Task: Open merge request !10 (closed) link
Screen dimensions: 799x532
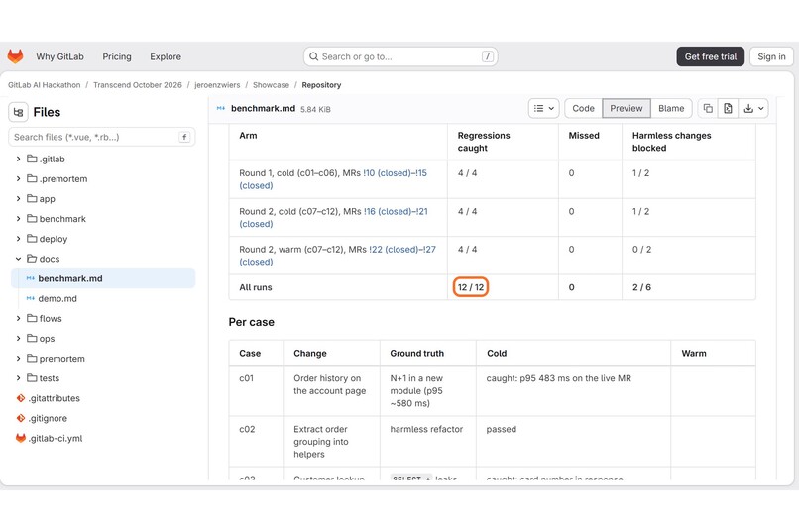Action: click(387, 173)
